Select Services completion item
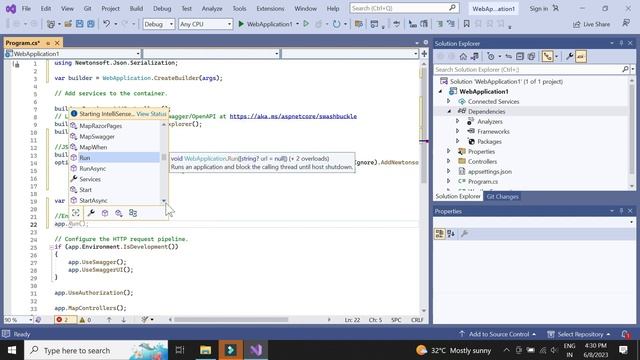 click(x=114, y=179)
